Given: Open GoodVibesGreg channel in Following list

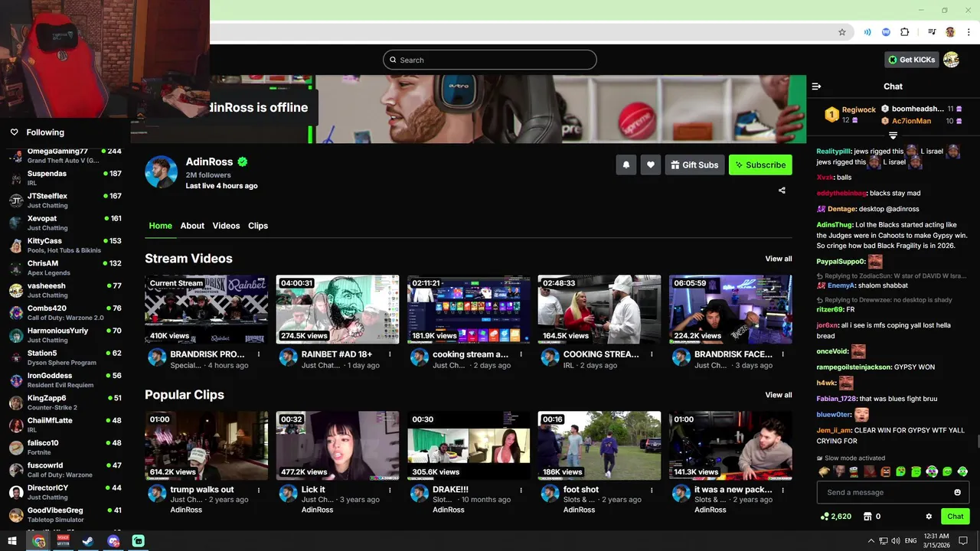Looking at the screenshot, I should 65,515.
